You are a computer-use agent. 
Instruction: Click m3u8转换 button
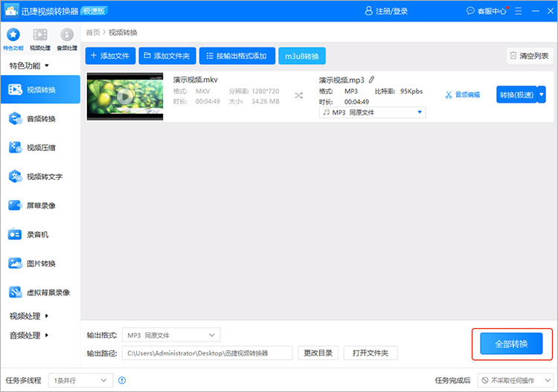click(x=302, y=56)
